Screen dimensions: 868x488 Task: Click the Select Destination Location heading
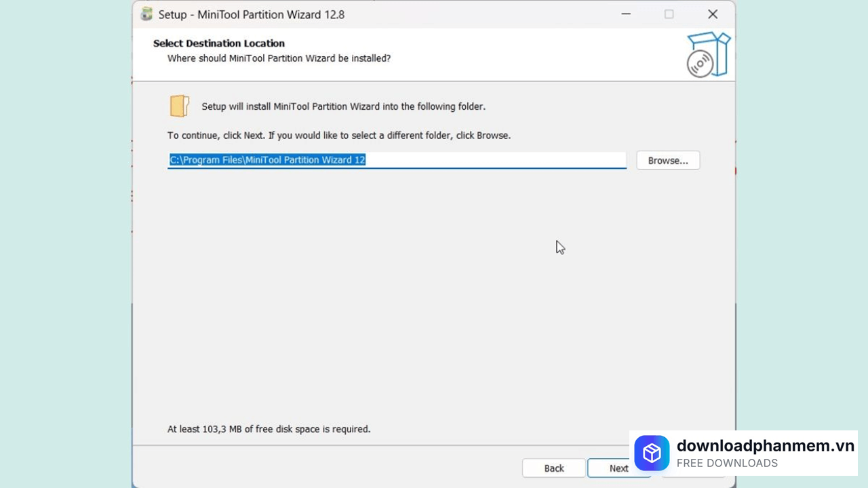(x=218, y=43)
